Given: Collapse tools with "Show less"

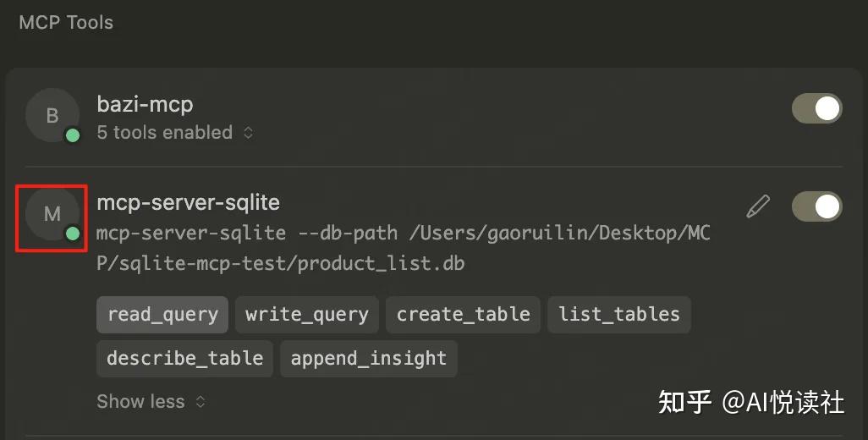Looking at the screenshot, I should (x=151, y=401).
